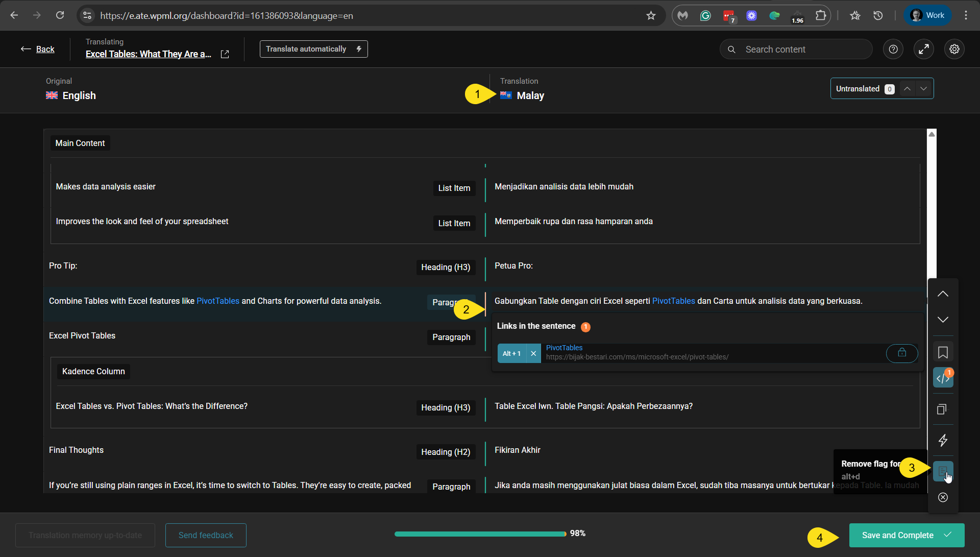Click the circled X icon in side toolbar

click(943, 497)
